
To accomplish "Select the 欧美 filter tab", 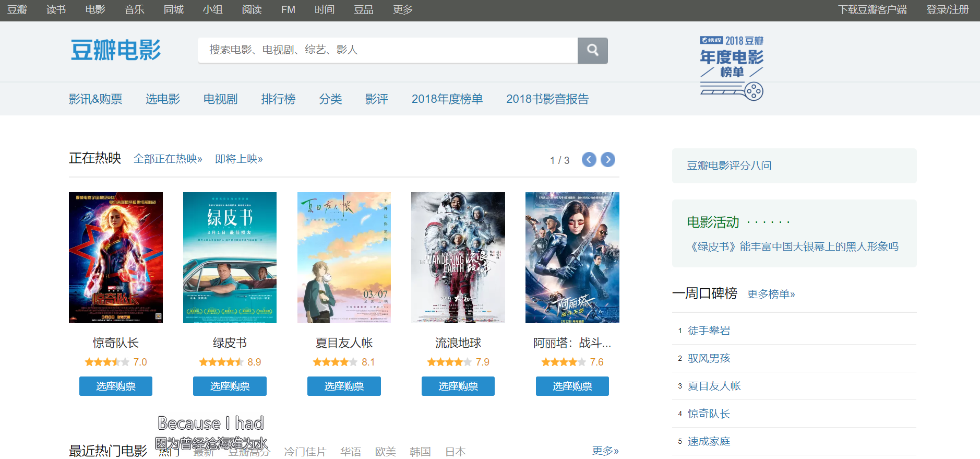I will (x=386, y=452).
